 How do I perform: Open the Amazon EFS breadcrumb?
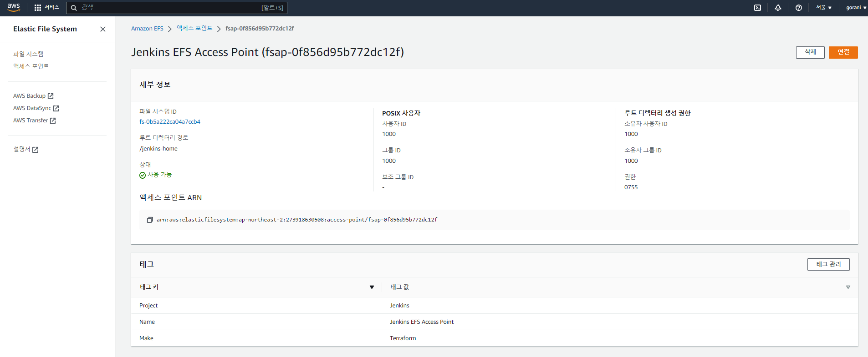click(x=147, y=29)
